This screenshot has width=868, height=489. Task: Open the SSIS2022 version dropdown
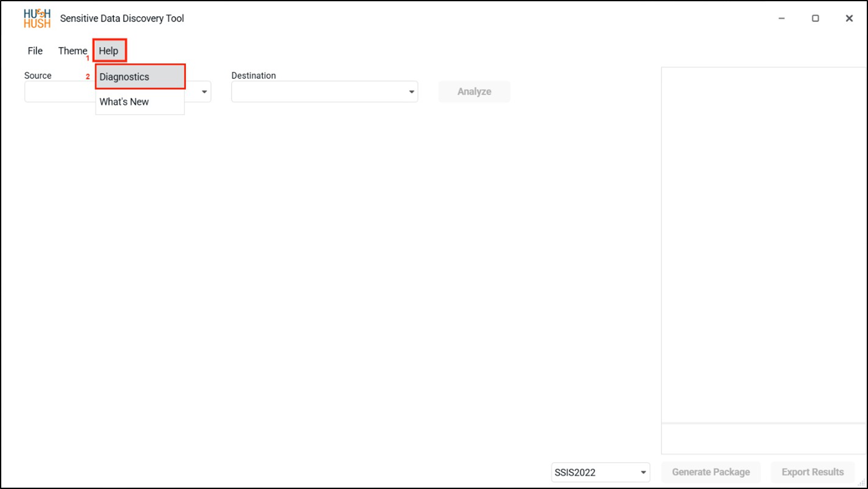click(x=600, y=472)
